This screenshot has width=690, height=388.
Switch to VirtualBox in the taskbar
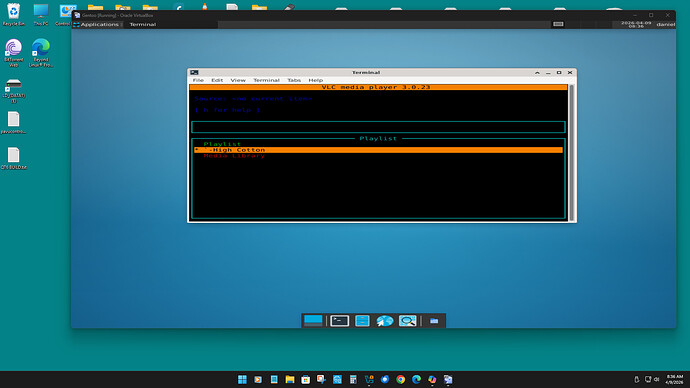(x=448, y=379)
